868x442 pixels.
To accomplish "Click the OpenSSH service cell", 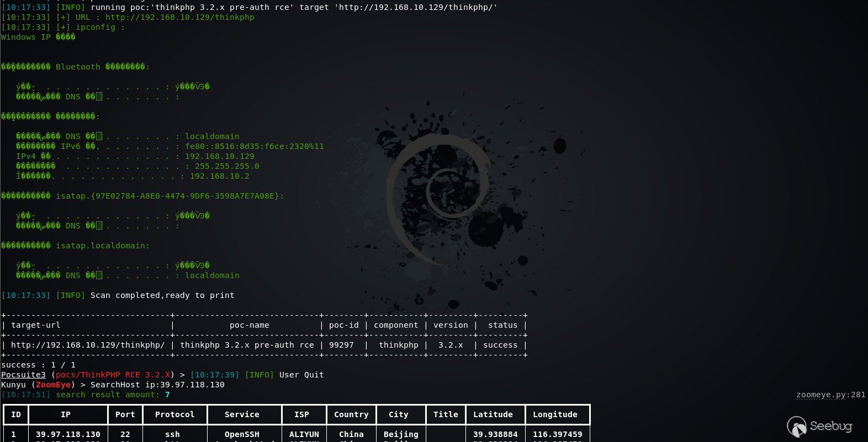I will tap(242, 434).
